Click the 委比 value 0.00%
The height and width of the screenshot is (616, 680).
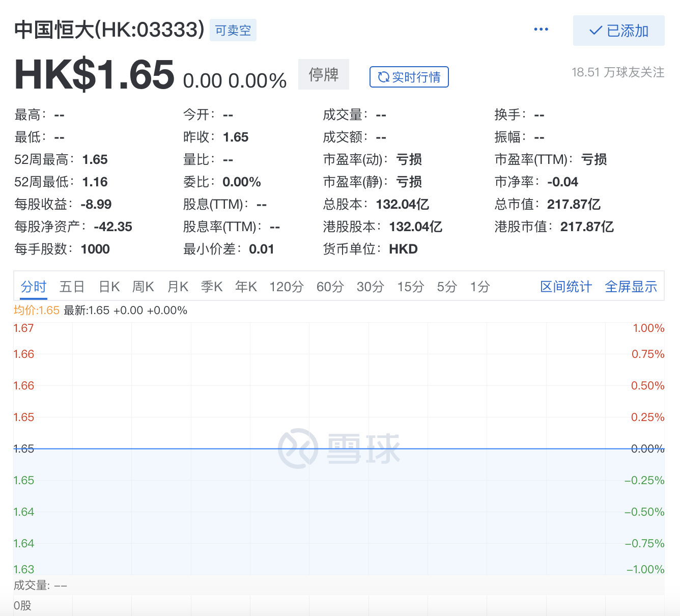coord(242,182)
